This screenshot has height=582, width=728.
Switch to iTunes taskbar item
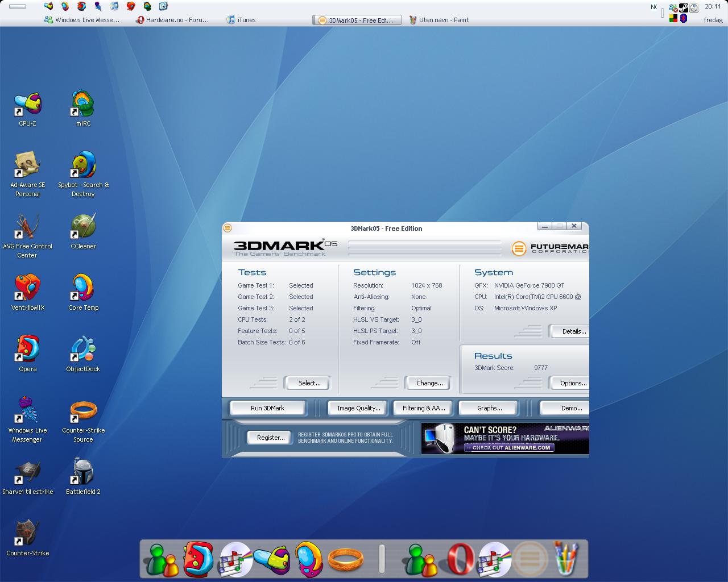(241, 20)
